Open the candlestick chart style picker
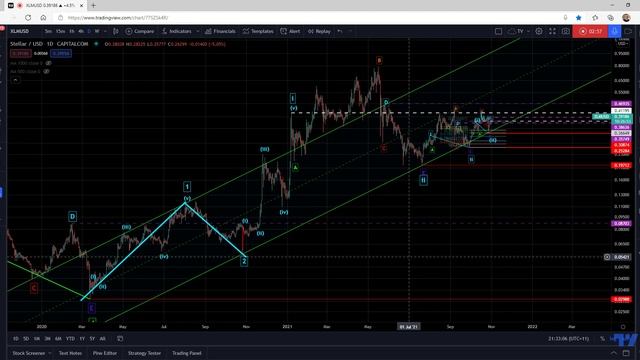 tap(116, 31)
